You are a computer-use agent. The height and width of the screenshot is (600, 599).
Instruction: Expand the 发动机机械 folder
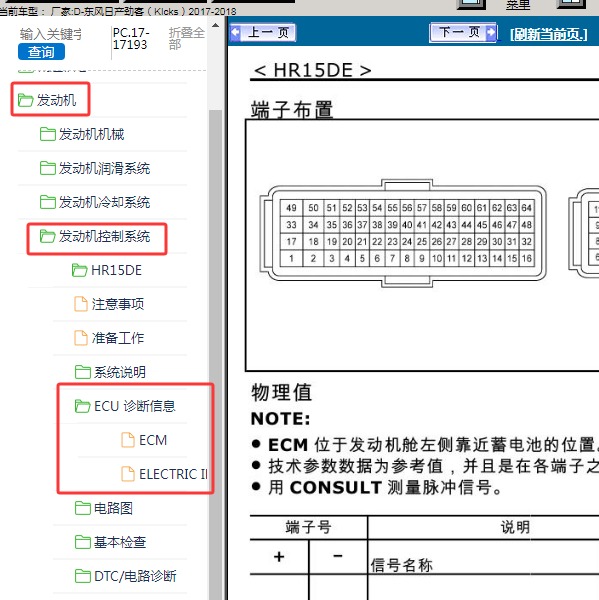pyautogui.click(x=91, y=134)
